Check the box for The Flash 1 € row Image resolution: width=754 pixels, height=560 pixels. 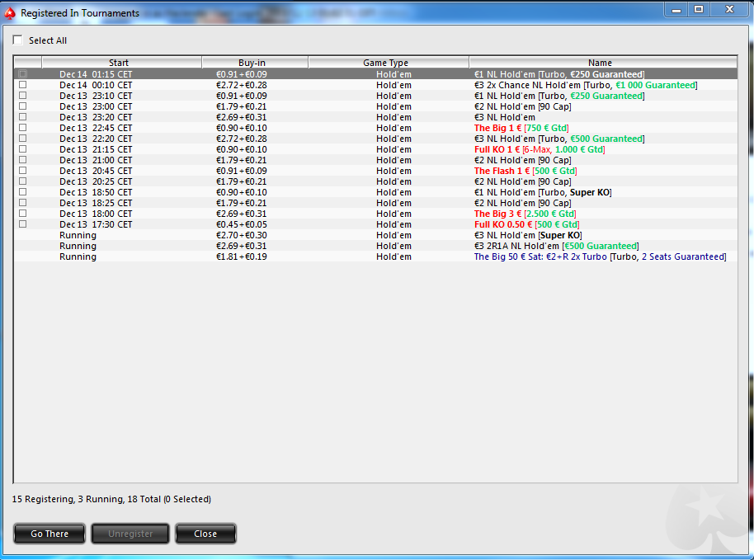pyautogui.click(x=22, y=171)
